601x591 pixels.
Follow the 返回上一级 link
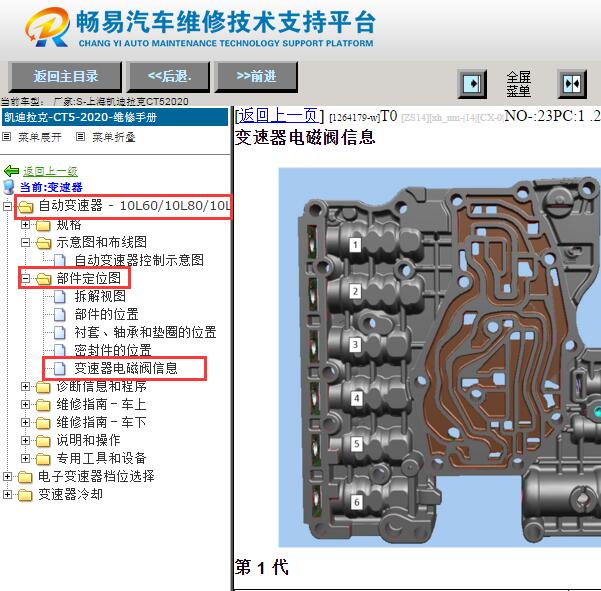click(x=50, y=171)
